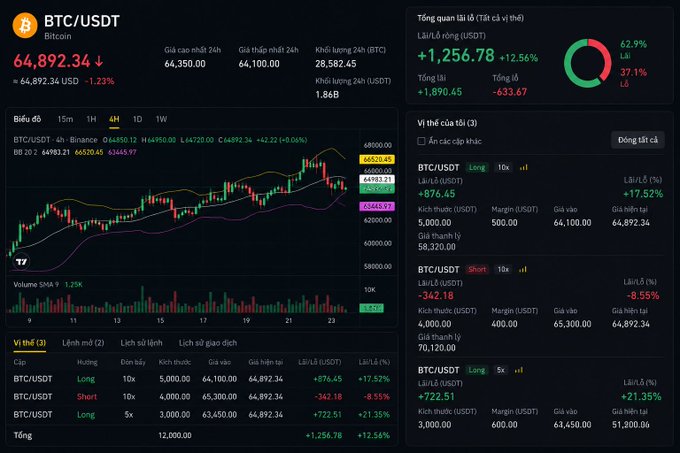Click the +722.51 profit on 5x card
680x453 pixels.
tap(436, 396)
